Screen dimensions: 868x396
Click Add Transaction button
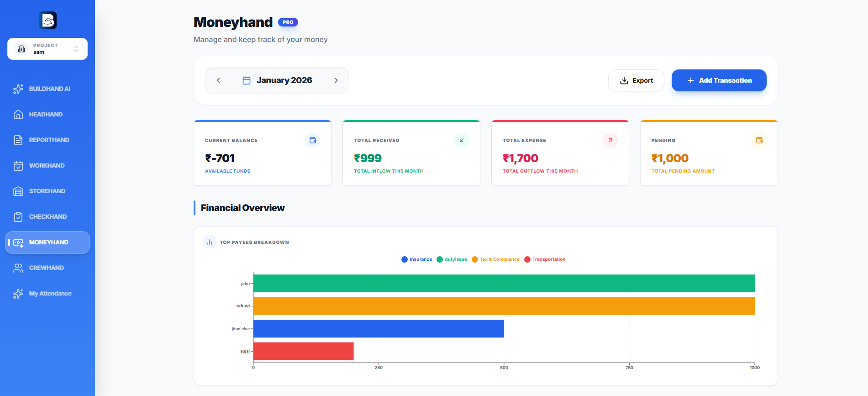[719, 80]
